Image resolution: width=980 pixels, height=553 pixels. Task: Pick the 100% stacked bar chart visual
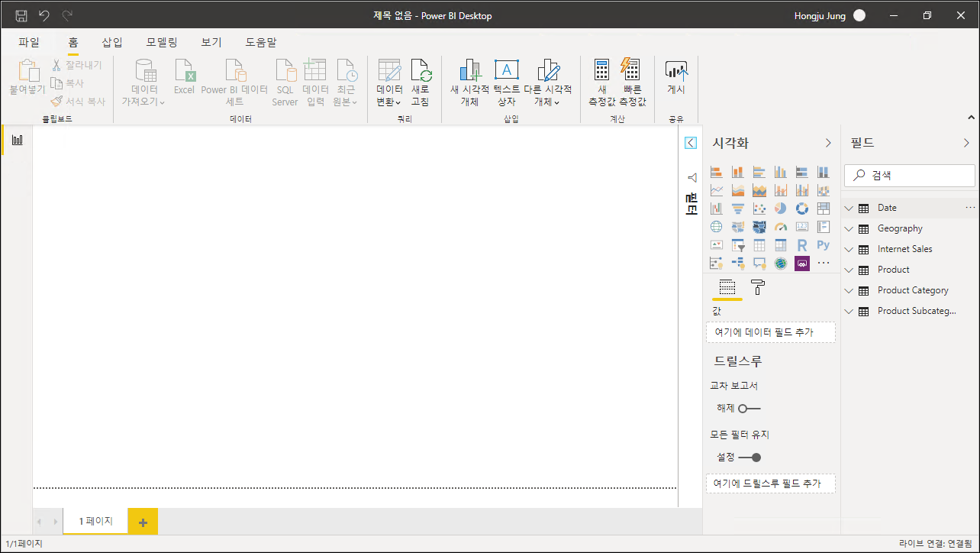pyautogui.click(x=801, y=172)
